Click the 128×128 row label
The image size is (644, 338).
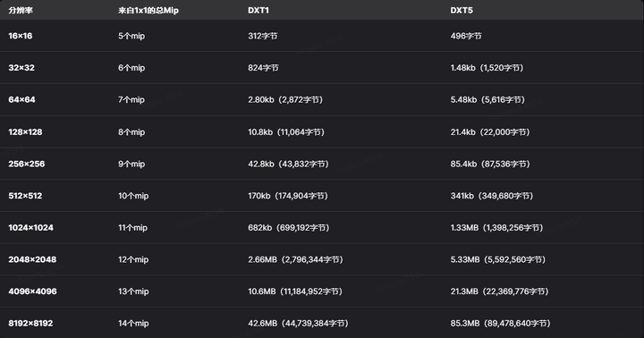pyautogui.click(x=25, y=131)
